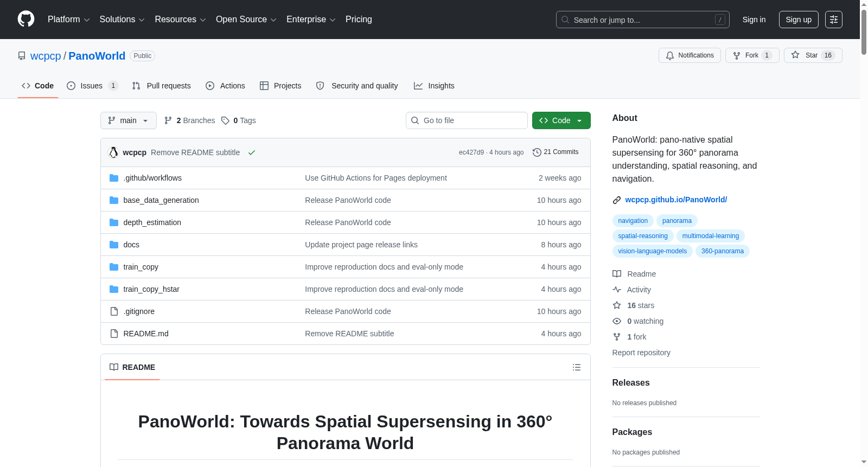The width and height of the screenshot is (868, 467).
Task: Click the Notifications button
Action: [x=690, y=55]
